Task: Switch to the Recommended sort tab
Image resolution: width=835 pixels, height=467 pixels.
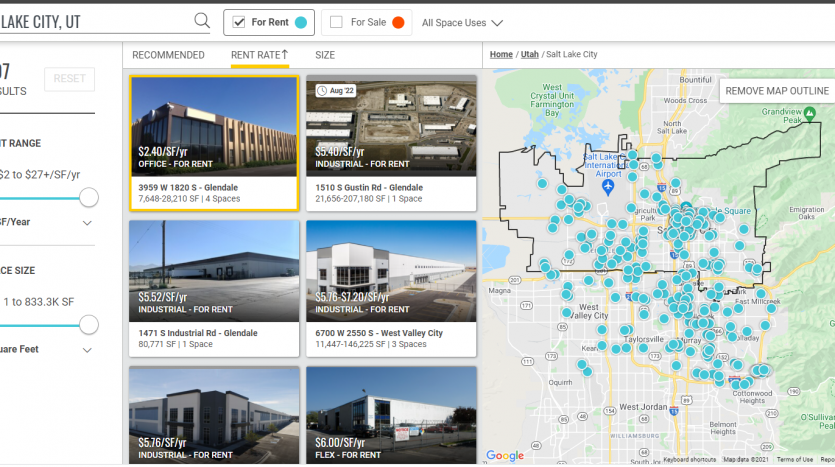Action: pos(168,55)
